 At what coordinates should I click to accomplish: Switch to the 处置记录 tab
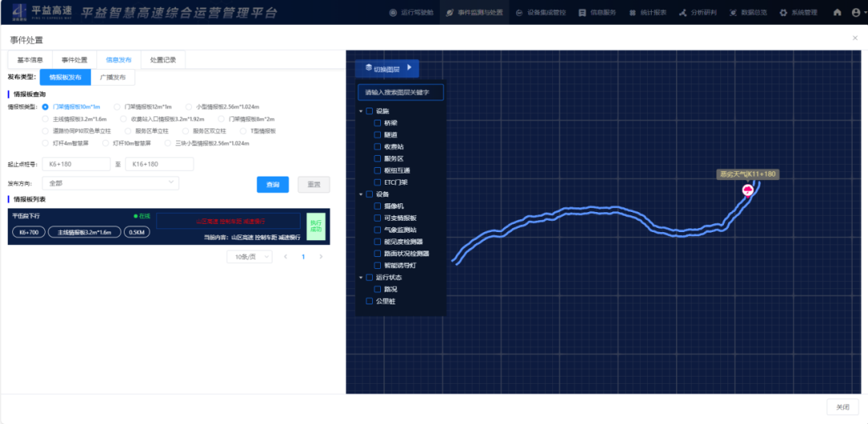point(163,60)
